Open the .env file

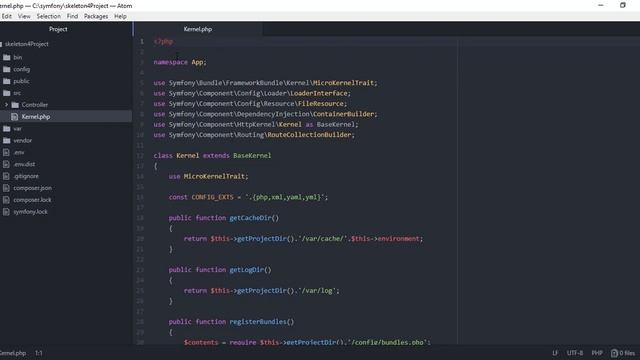pyautogui.click(x=19, y=152)
